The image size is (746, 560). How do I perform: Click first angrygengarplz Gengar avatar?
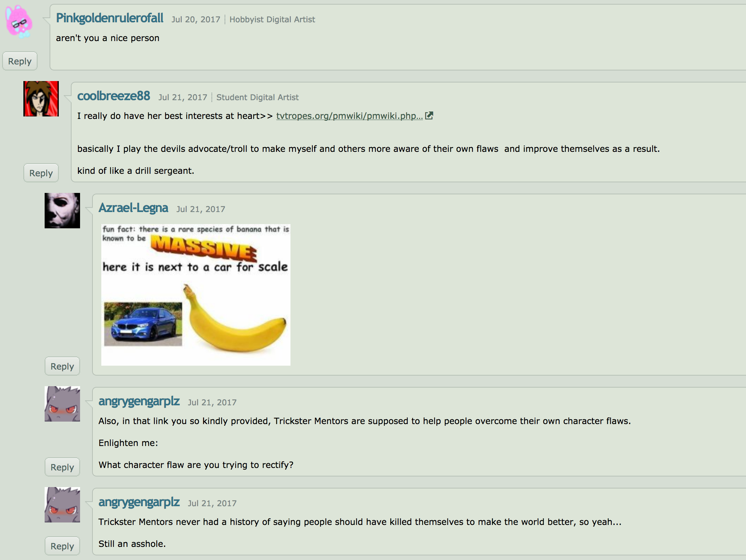click(x=62, y=404)
